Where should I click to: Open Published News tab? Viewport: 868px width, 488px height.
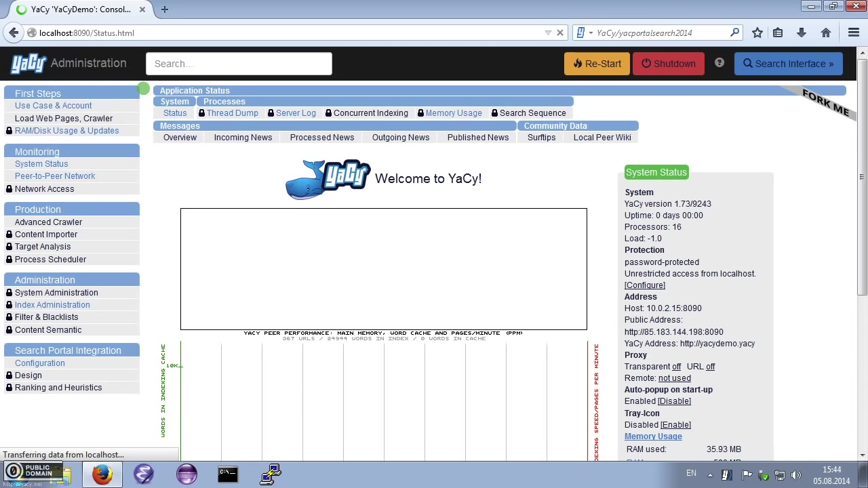coord(478,138)
